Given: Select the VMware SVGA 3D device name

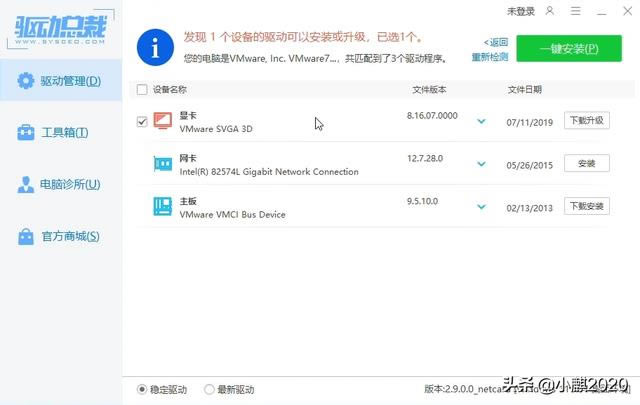Looking at the screenshot, I should pyautogui.click(x=216, y=129).
